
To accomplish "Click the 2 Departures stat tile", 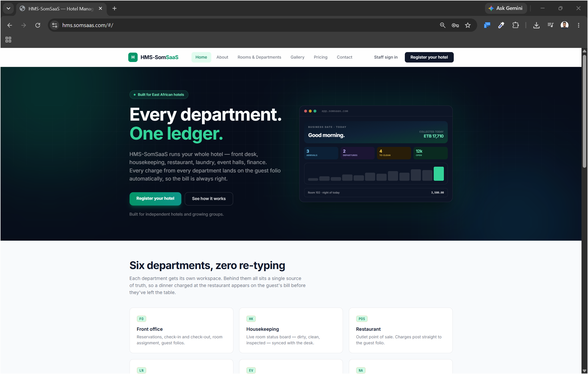I will (x=357, y=153).
